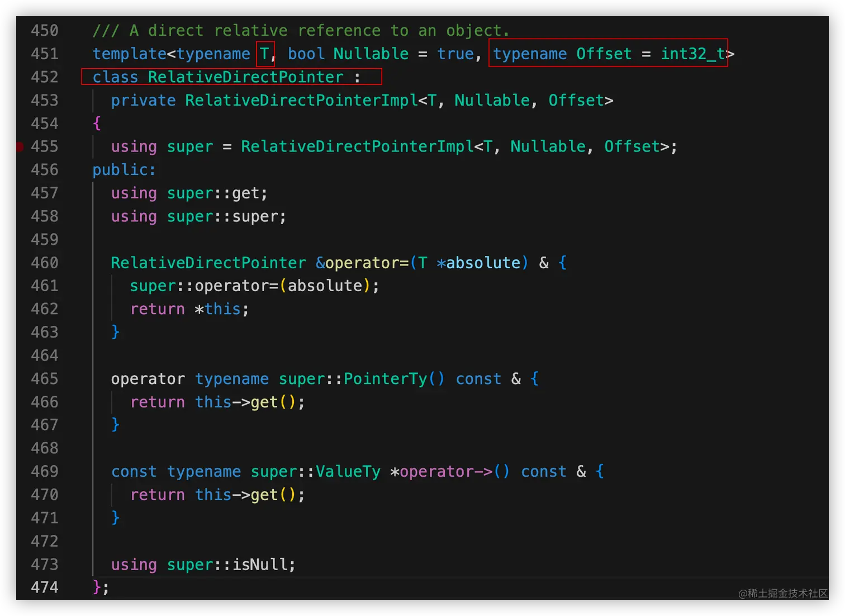Select the PointerTy identifier on line 465
Screen dimensions: 845x616
(386, 378)
